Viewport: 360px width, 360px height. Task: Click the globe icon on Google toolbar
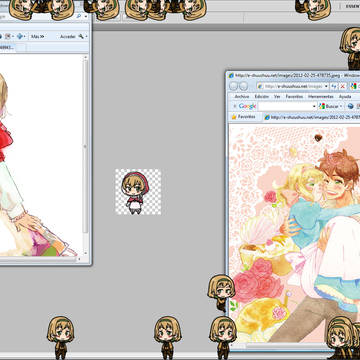(x=350, y=106)
